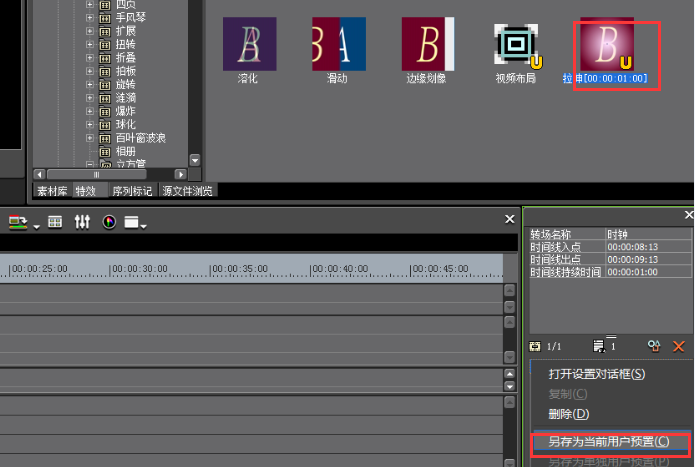The height and width of the screenshot is (467, 695).
Task: Click the yellow U badge on 视频布局 thumbnail
Action: [536, 62]
